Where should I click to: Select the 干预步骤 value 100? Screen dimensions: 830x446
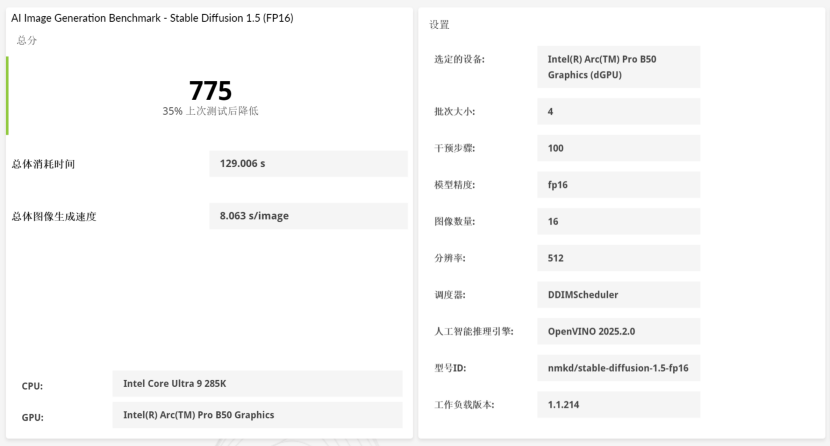click(618, 148)
